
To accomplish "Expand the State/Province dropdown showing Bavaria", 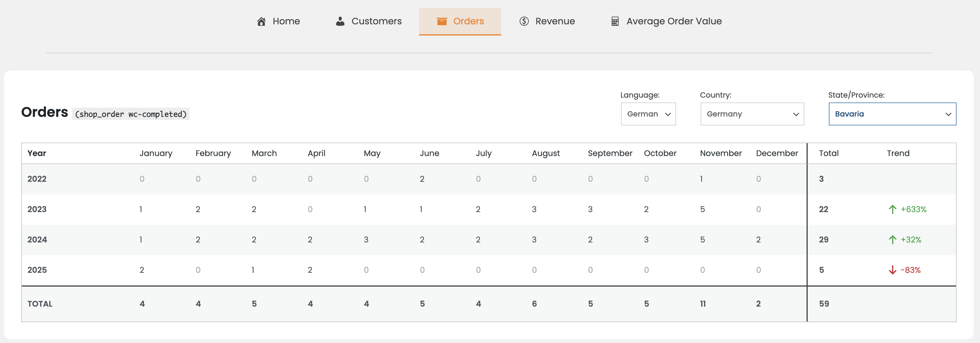I will 892,114.
